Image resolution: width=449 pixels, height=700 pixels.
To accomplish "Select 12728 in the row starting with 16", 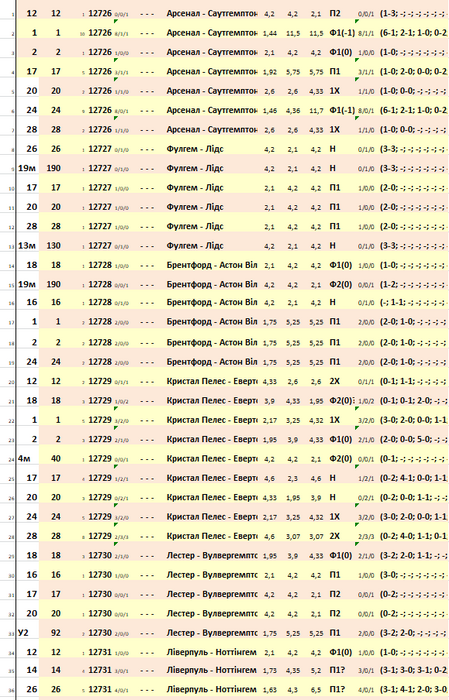I will (x=100, y=302).
